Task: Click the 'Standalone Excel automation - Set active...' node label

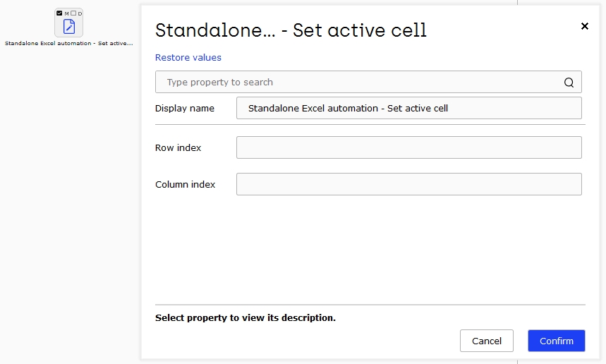Action: click(x=69, y=43)
